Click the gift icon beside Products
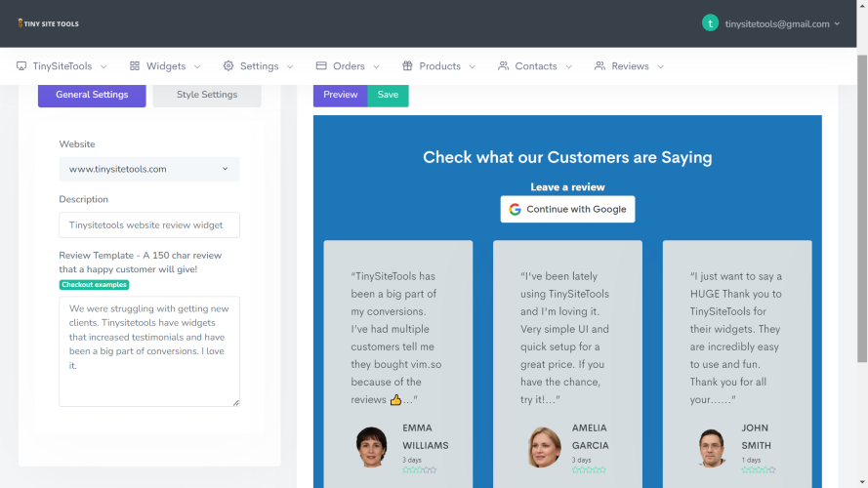Screen dimensions: 868x488 tap(407, 65)
